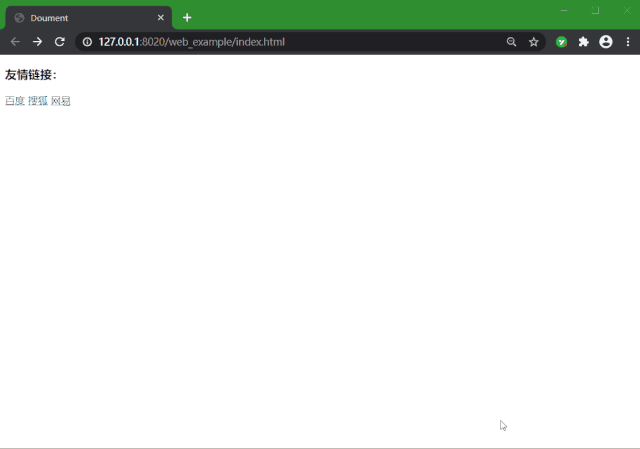Bookmark this page with the star icon
The height and width of the screenshot is (449, 640).
533,42
